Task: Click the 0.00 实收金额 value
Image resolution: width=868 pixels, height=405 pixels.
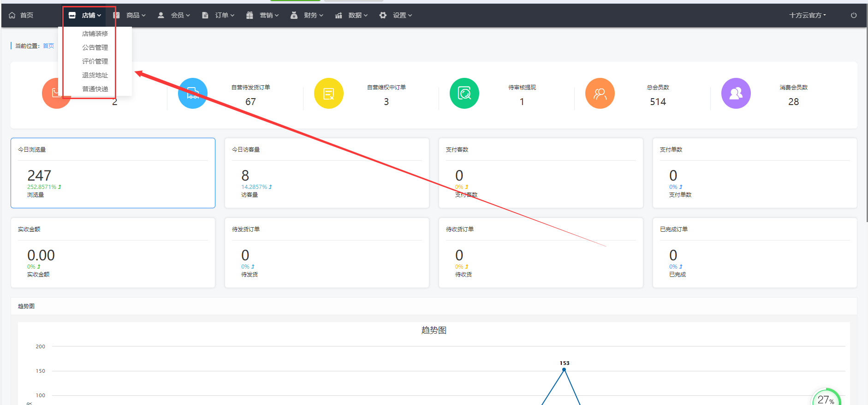Action: click(x=41, y=255)
